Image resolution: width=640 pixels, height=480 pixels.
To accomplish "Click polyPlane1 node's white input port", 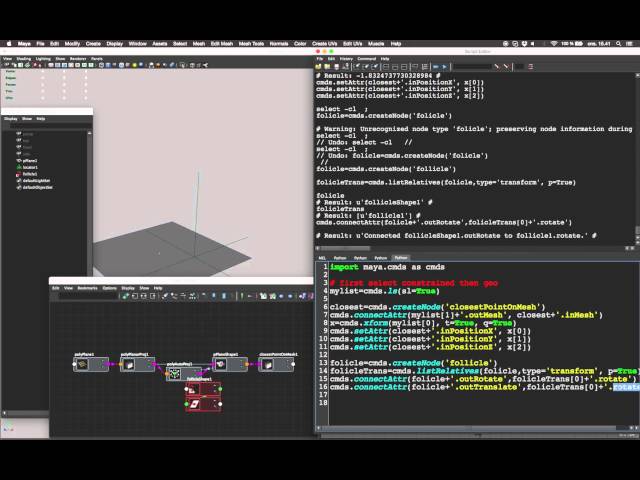I will [x=74, y=364].
